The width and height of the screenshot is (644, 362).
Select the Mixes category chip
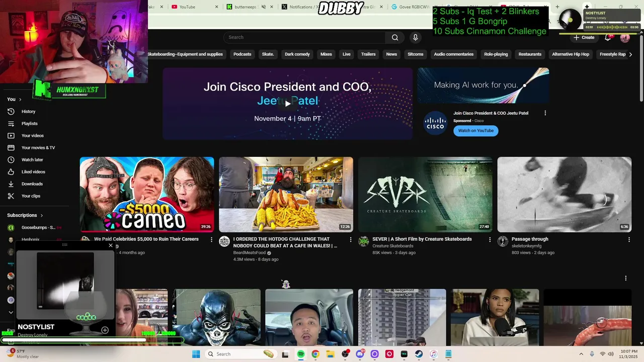(326, 54)
